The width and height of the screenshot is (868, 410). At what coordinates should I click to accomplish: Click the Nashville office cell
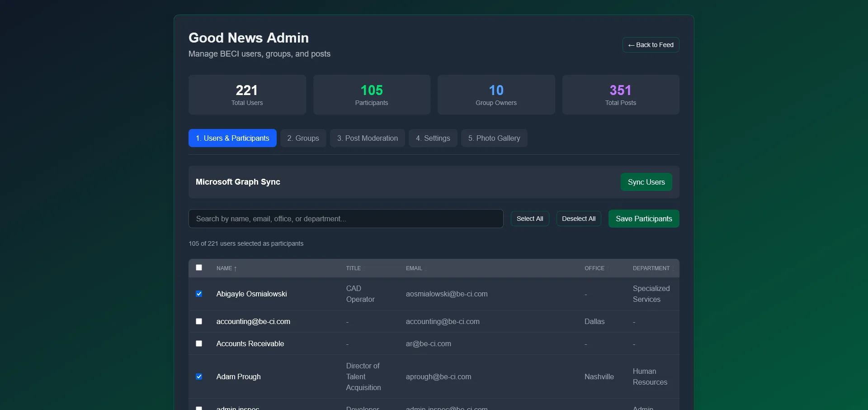pyautogui.click(x=599, y=377)
